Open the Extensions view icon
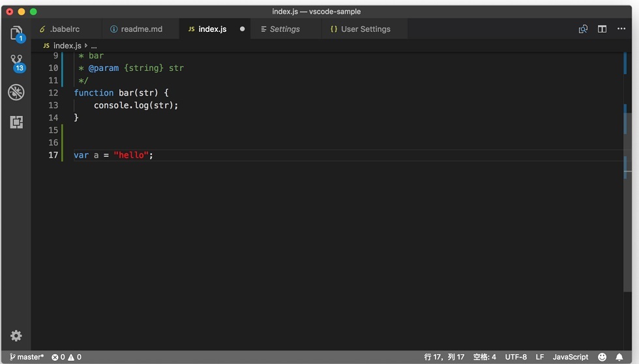The image size is (639, 364). coord(16,122)
